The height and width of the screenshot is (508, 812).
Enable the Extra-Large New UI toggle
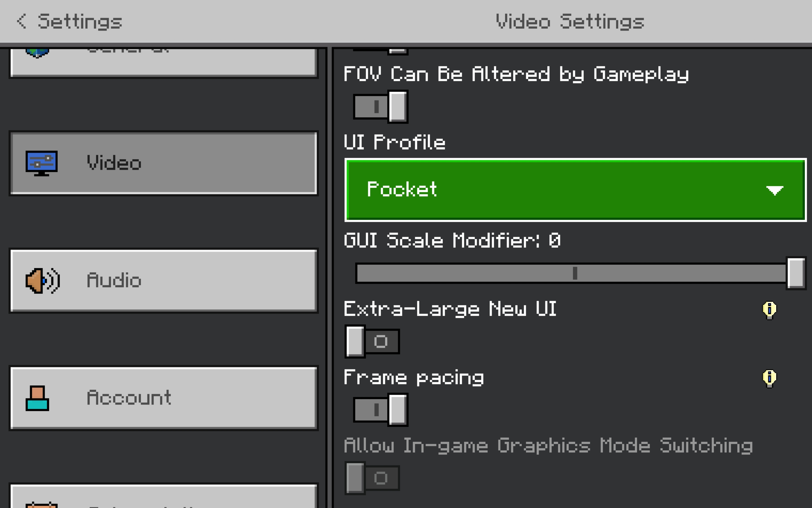[x=372, y=341]
